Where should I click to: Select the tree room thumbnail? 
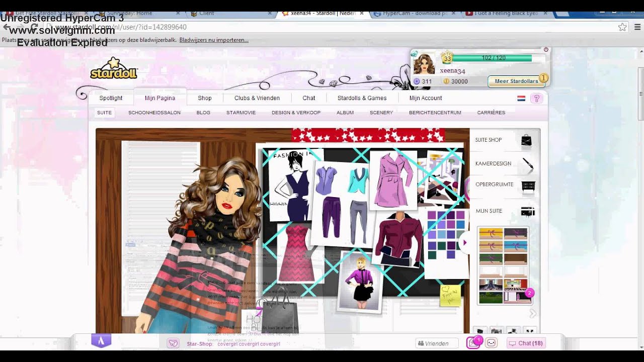[491, 285]
